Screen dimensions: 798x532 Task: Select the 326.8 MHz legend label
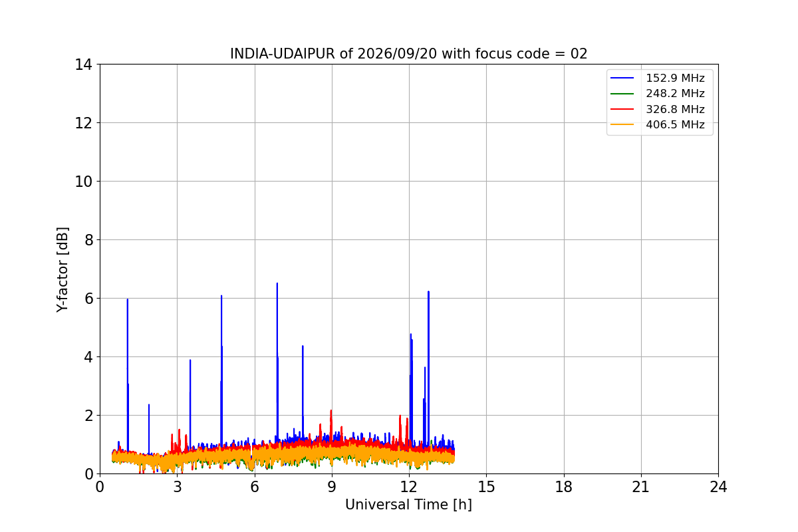pyautogui.click(x=675, y=109)
